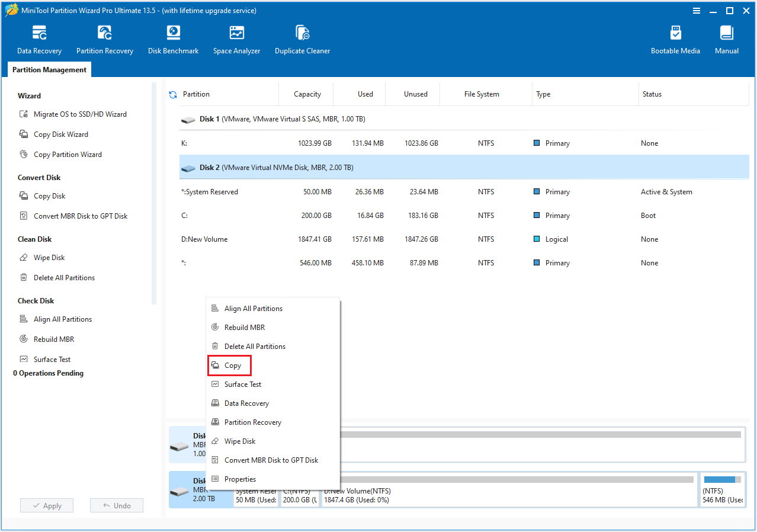Click the Apply button

coord(46,505)
